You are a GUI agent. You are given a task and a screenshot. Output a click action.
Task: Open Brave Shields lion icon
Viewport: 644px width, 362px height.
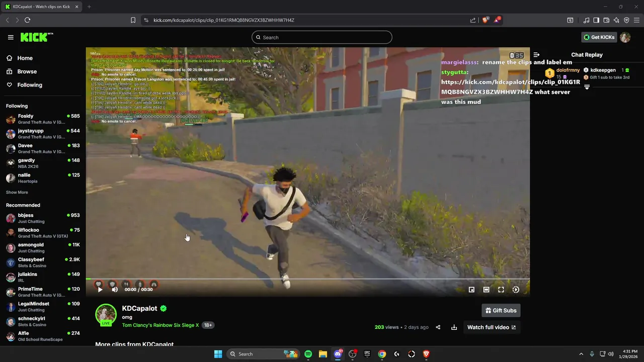point(486,20)
